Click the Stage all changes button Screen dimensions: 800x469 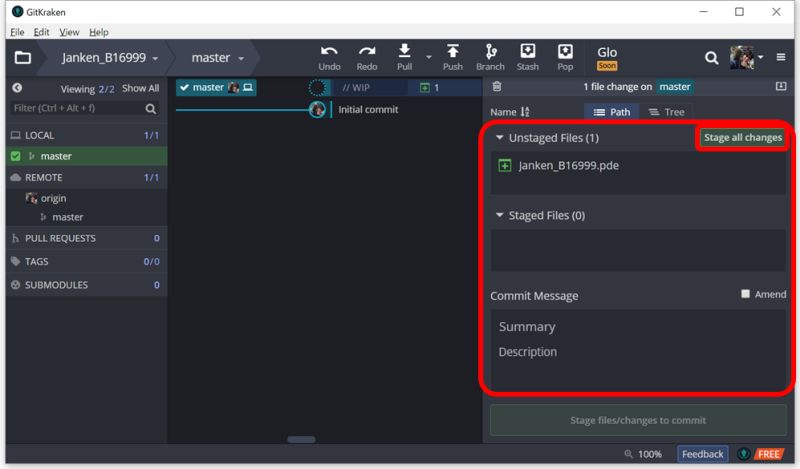742,138
